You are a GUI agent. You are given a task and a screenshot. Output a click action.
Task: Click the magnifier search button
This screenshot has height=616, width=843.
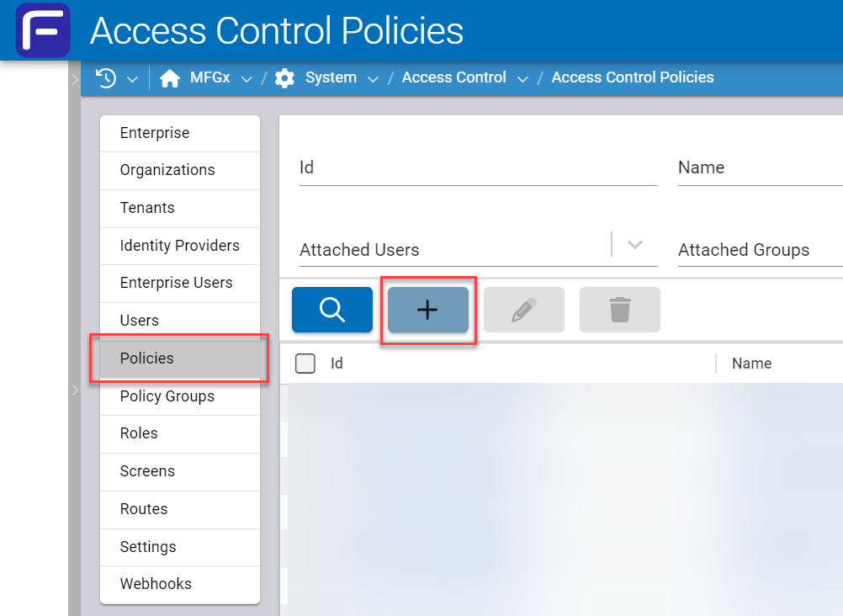click(332, 310)
